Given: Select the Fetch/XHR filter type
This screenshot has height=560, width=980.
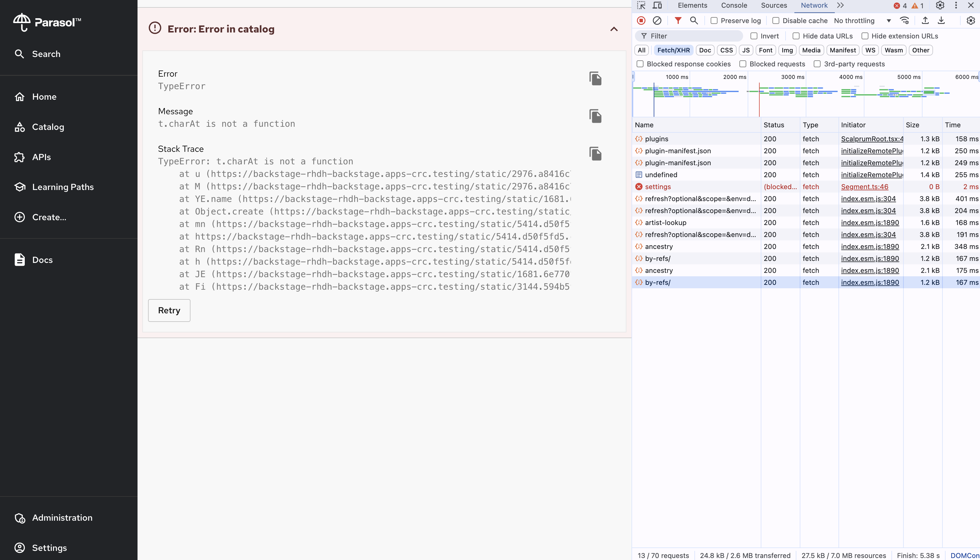Looking at the screenshot, I should (673, 50).
